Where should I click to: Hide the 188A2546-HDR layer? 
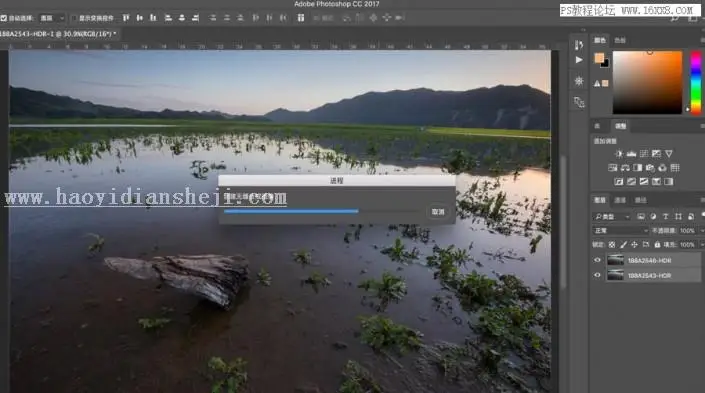(x=598, y=260)
